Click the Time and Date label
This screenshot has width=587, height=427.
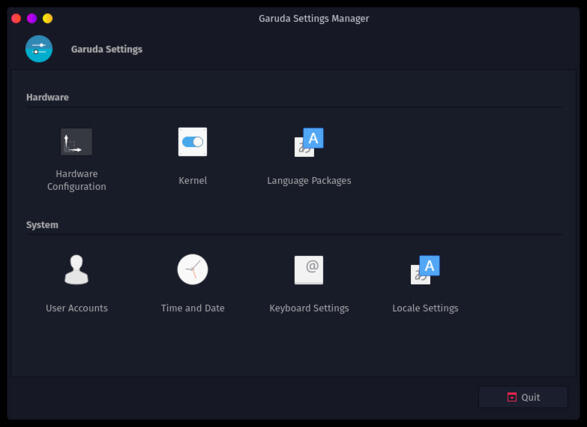[192, 308]
